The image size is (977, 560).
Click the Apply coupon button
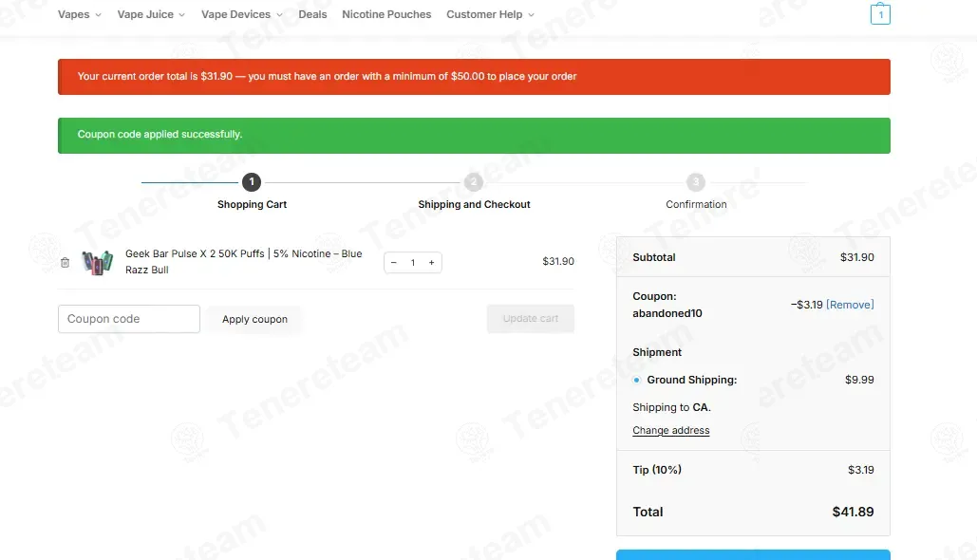[x=254, y=319]
